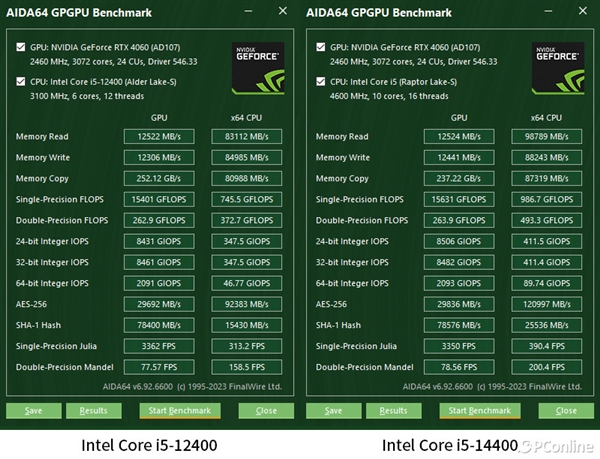
Task: Open Results in the i5-12400 window
Action: tap(94, 411)
